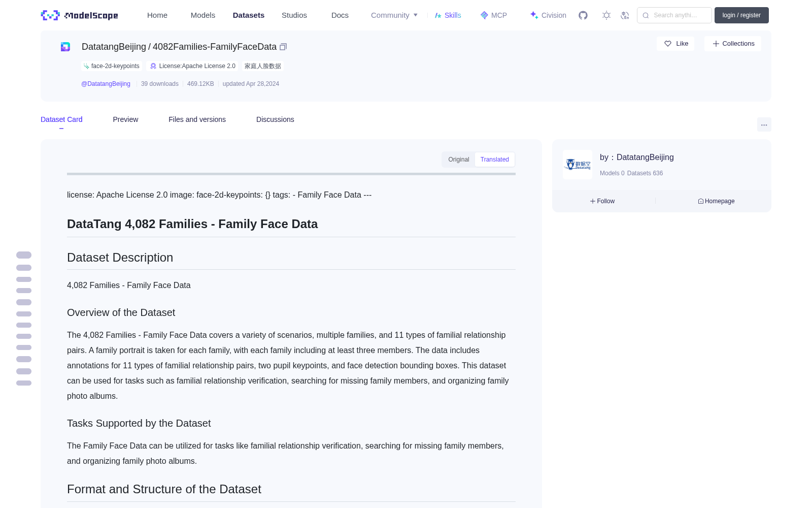Click the ModelScope logo
812x508 pixels.
(x=79, y=15)
